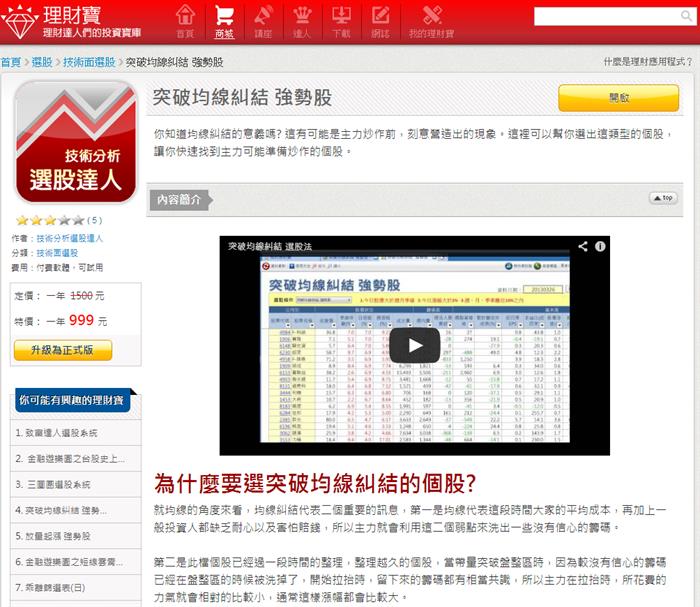Open the 技術面選股 breadcrumb link
The width and height of the screenshot is (700, 607).
(x=89, y=62)
